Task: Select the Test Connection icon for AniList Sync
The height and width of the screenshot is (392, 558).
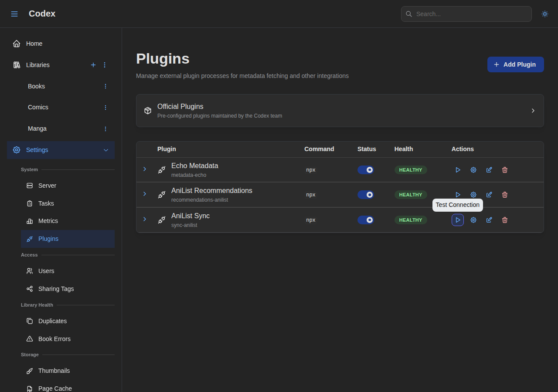Action: (x=457, y=220)
